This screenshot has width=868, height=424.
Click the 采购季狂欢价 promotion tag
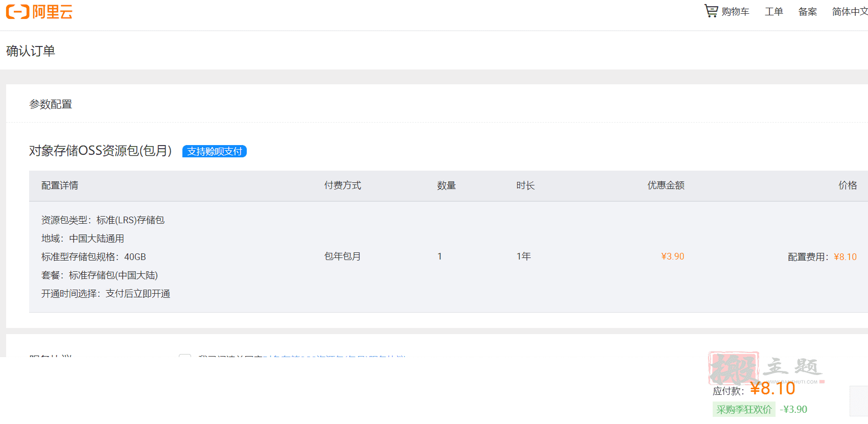[x=744, y=410]
